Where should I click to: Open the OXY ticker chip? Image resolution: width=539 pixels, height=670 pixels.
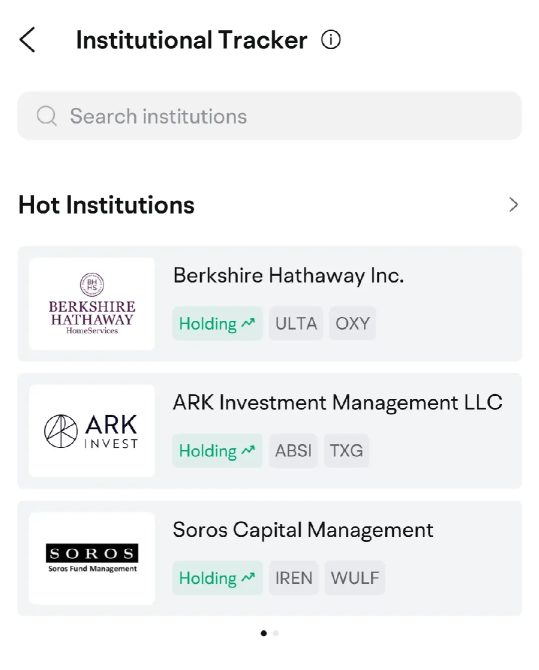(x=353, y=323)
